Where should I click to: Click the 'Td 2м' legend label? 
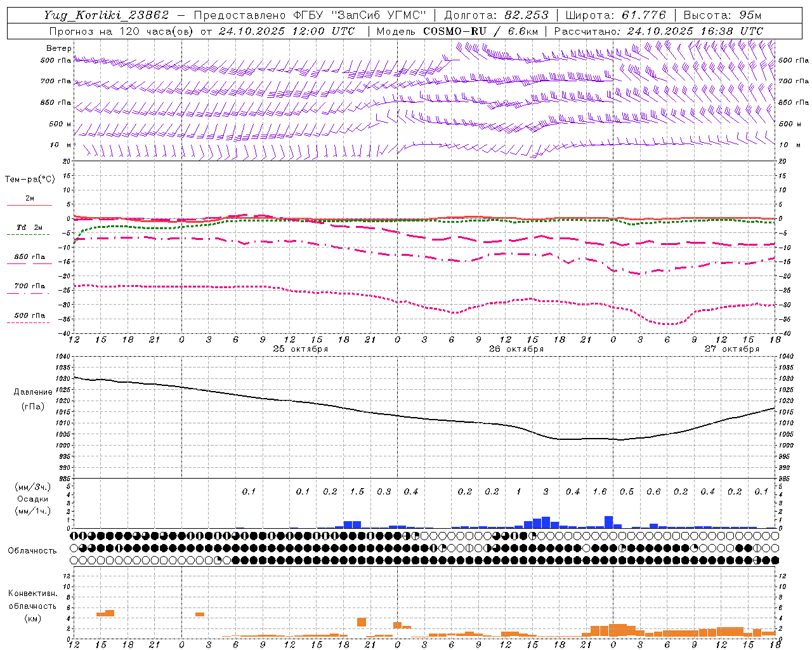tap(30, 227)
